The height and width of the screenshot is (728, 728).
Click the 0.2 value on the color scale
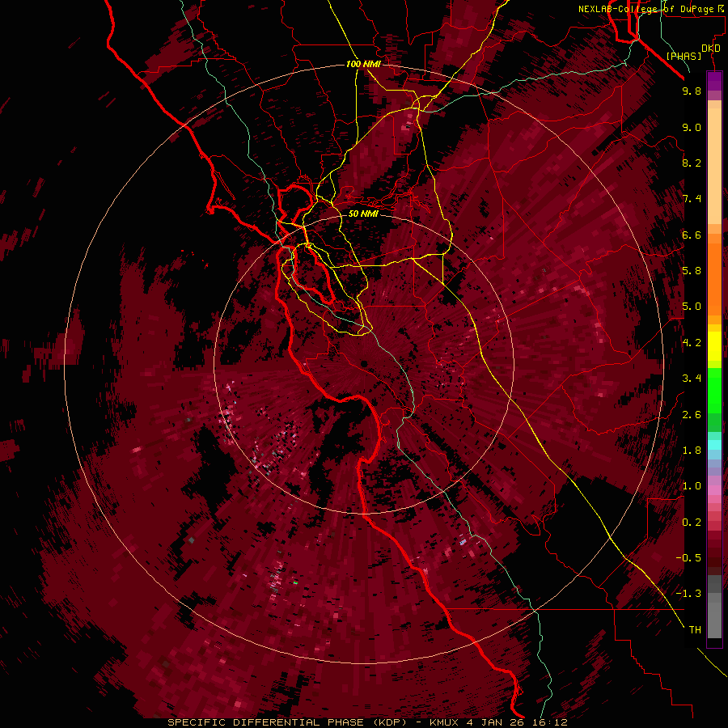(692, 523)
